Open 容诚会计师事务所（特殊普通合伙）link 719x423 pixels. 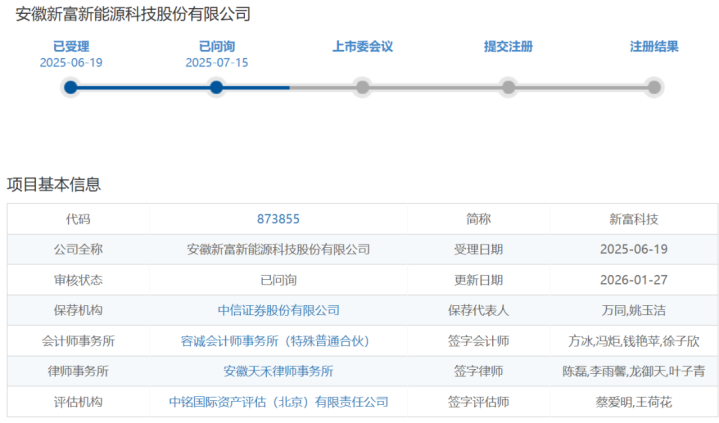coord(275,341)
